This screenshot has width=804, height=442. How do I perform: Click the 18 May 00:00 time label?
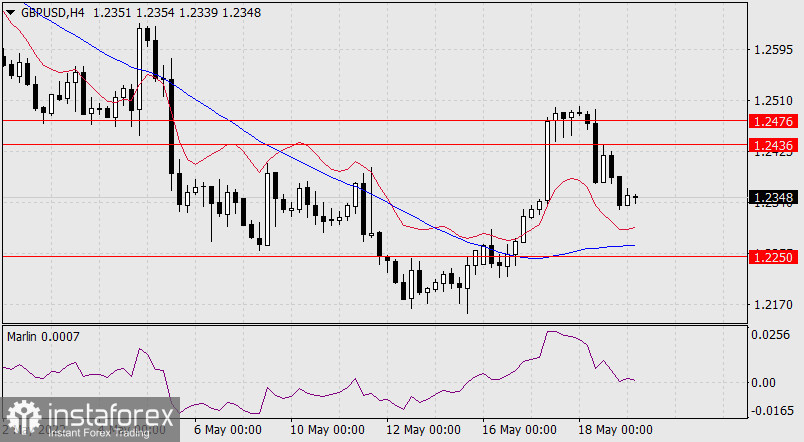[615, 430]
